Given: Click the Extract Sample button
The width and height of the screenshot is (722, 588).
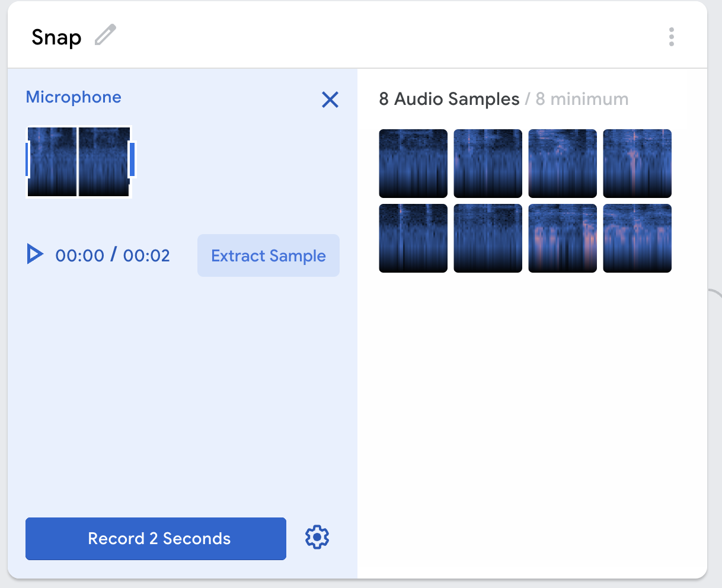Looking at the screenshot, I should point(268,255).
